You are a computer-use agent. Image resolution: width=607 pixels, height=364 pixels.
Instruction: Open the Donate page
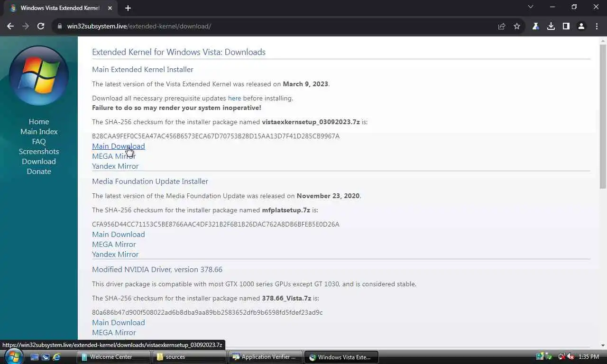point(39,172)
